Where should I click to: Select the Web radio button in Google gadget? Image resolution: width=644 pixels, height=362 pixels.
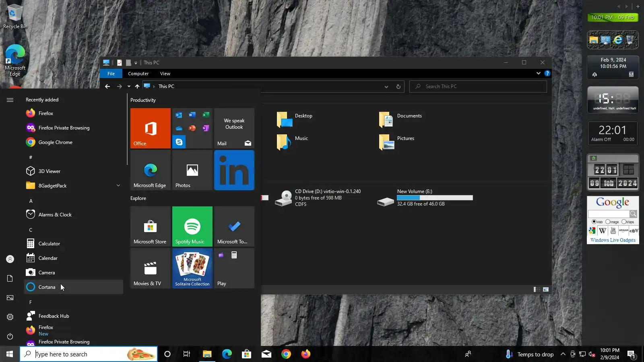[594, 222]
